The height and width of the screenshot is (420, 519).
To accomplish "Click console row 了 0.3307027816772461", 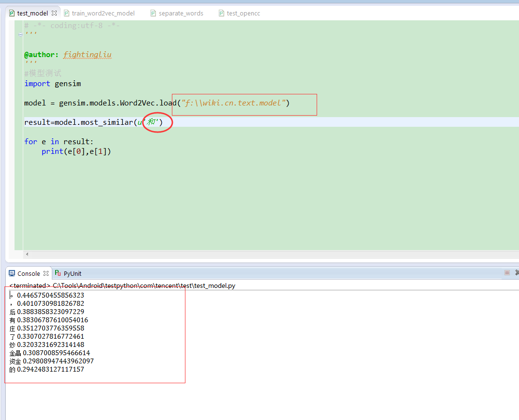I will point(46,337).
